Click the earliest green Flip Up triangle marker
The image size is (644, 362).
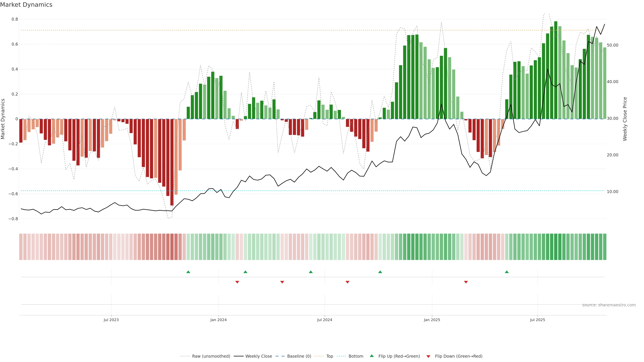pyautogui.click(x=188, y=272)
